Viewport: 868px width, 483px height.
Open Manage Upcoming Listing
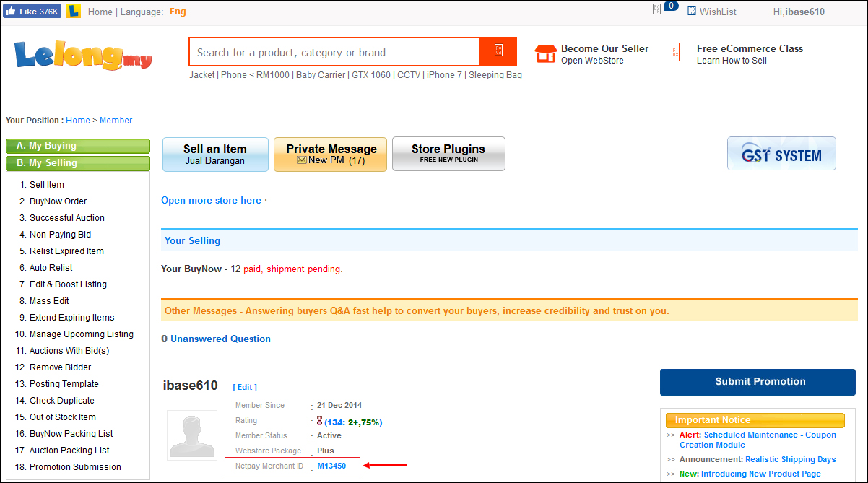pyautogui.click(x=82, y=334)
